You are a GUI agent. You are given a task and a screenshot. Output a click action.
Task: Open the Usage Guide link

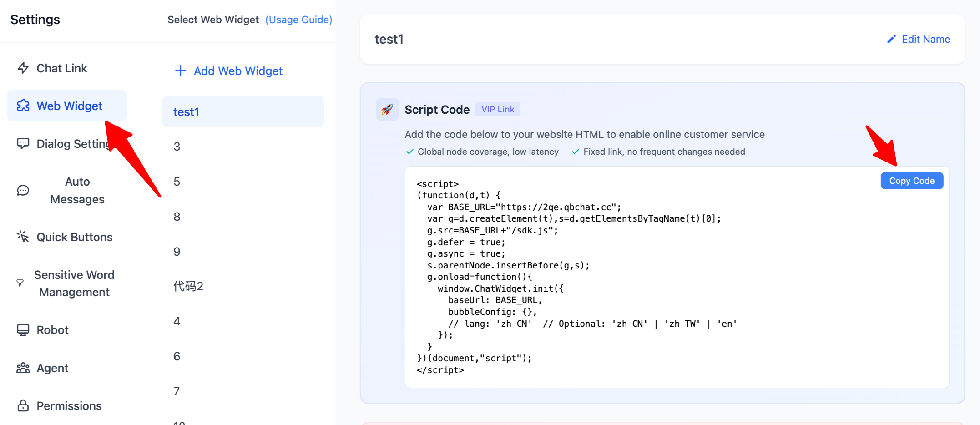pyautogui.click(x=298, y=20)
